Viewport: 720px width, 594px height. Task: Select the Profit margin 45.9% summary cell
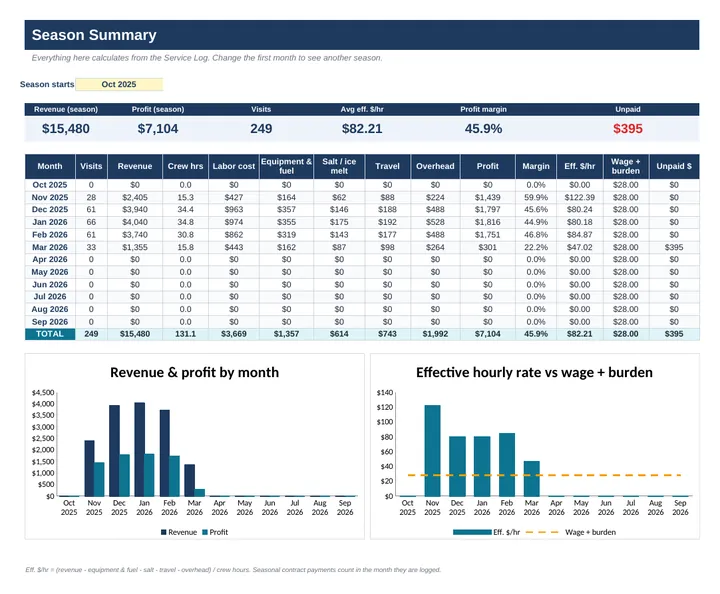pos(483,129)
